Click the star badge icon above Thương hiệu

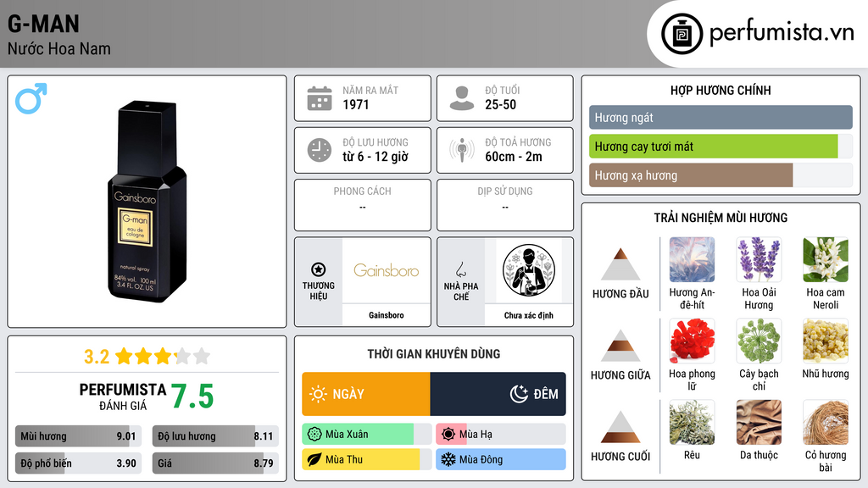point(319,269)
